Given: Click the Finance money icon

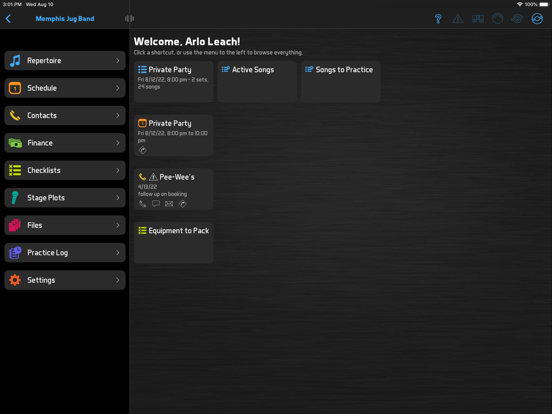Looking at the screenshot, I should (x=15, y=143).
